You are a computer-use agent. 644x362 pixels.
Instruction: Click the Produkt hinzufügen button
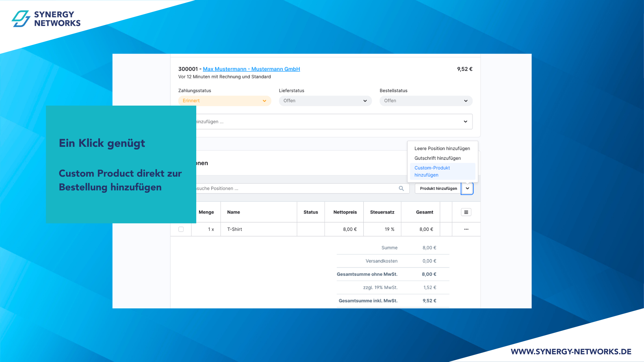click(438, 188)
